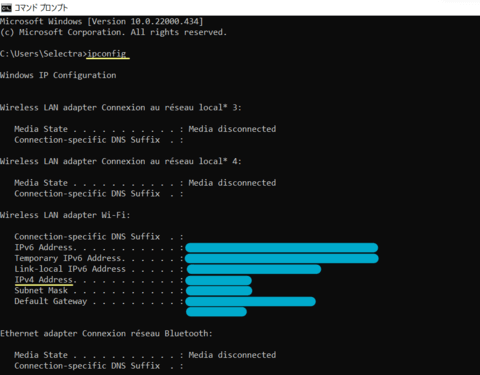Click 'Media State' under Bluetooth adapter
480x375 pixels.
[41, 355]
